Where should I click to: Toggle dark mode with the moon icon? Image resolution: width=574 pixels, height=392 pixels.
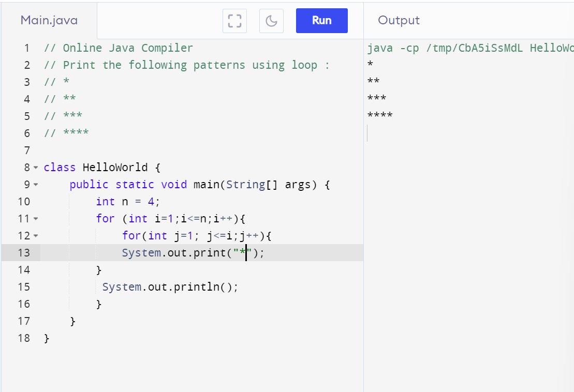click(271, 21)
